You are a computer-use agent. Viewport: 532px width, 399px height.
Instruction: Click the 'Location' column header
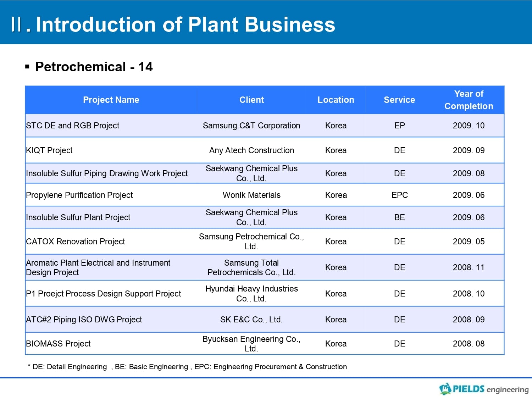click(x=336, y=100)
